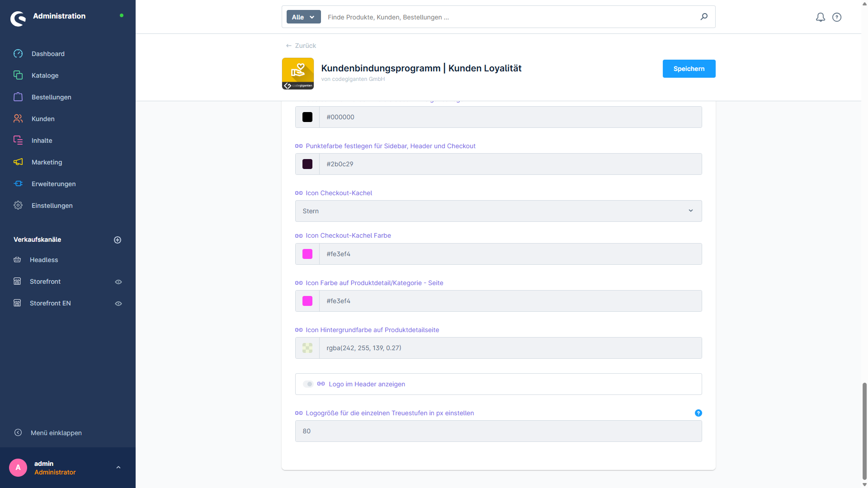Click the page vertical scrollbar
This screenshot has width=868, height=488.
(x=864, y=432)
